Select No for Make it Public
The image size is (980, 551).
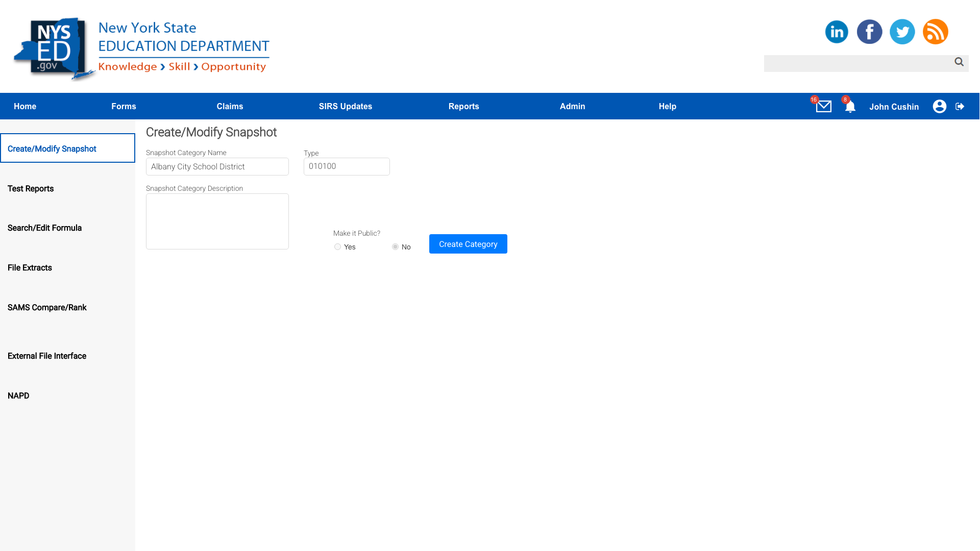tap(395, 247)
